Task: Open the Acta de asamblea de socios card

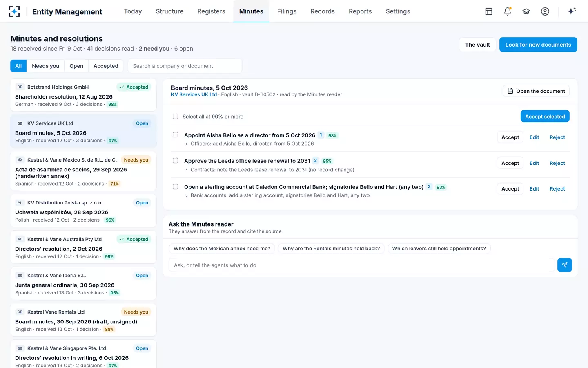Action: point(83,171)
